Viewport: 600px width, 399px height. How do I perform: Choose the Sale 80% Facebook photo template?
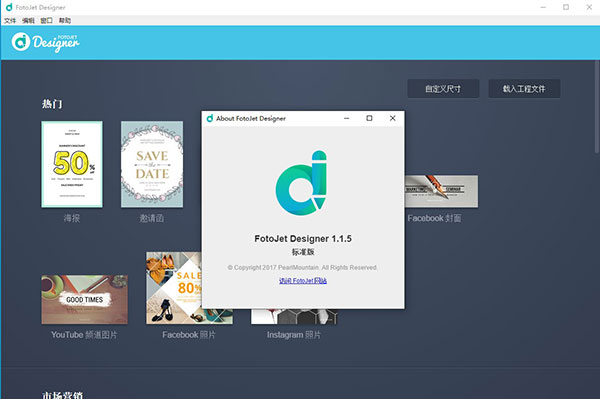tap(174, 288)
